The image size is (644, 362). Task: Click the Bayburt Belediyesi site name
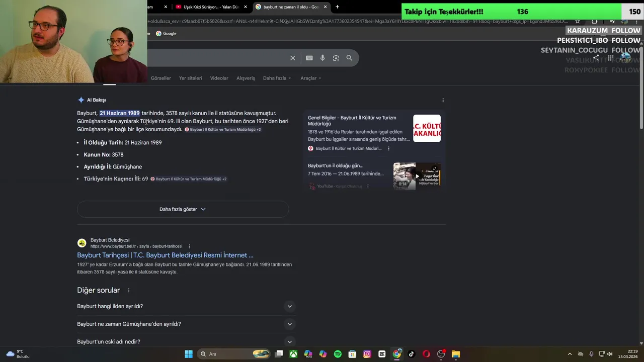[110, 240]
